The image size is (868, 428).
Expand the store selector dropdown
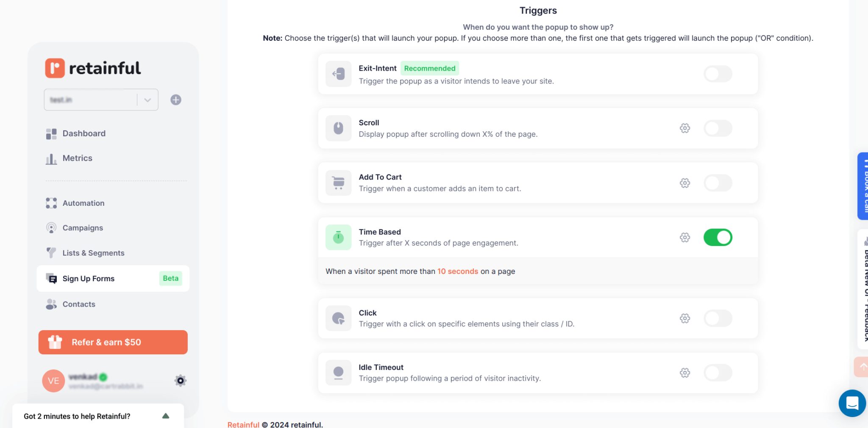coord(147,99)
